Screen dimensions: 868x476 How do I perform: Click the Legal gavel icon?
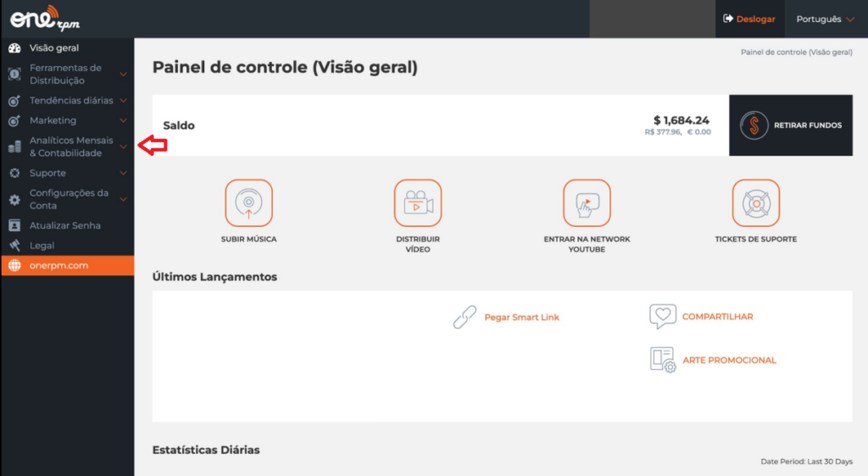pos(14,246)
